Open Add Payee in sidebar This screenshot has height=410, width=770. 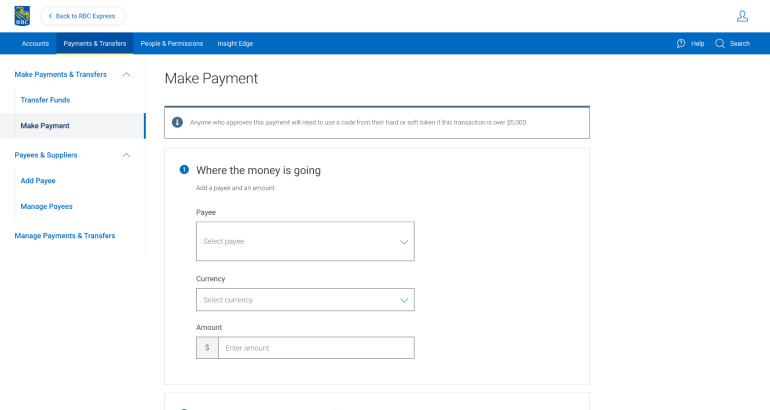38,181
